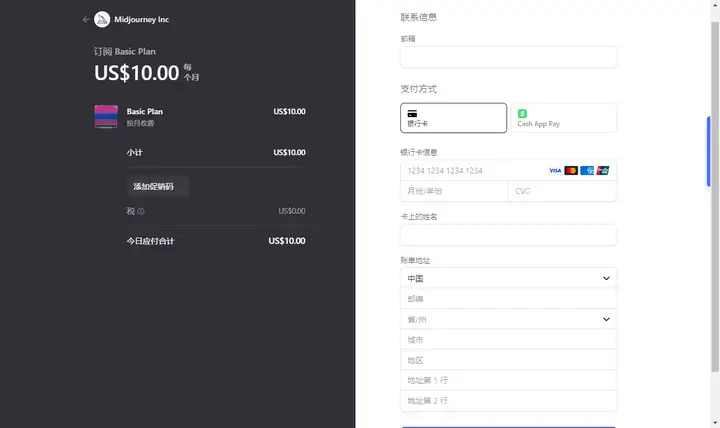The image size is (720, 428).
Task: Focus the 城市 city field
Action: click(x=508, y=340)
